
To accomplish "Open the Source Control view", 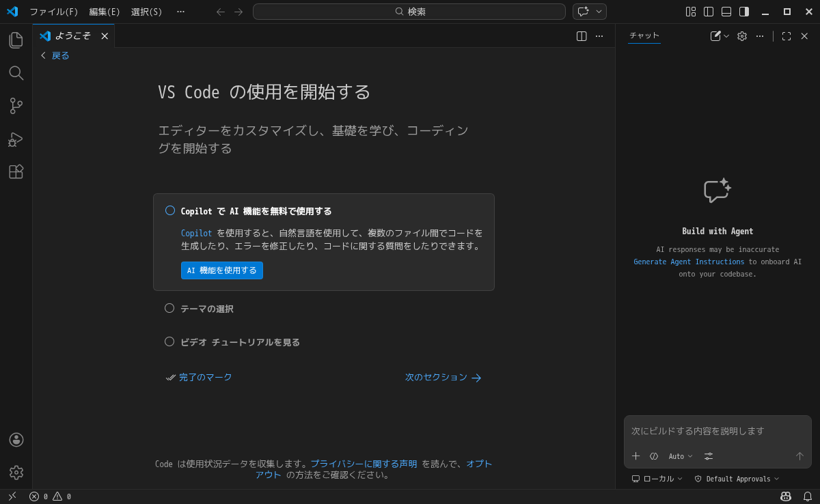I will pyautogui.click(x=16, y=106).
